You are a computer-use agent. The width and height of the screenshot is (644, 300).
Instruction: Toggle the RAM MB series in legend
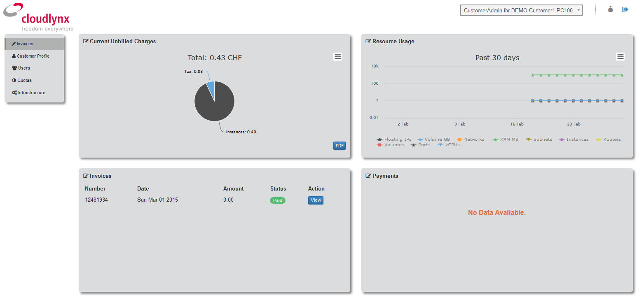506,140
